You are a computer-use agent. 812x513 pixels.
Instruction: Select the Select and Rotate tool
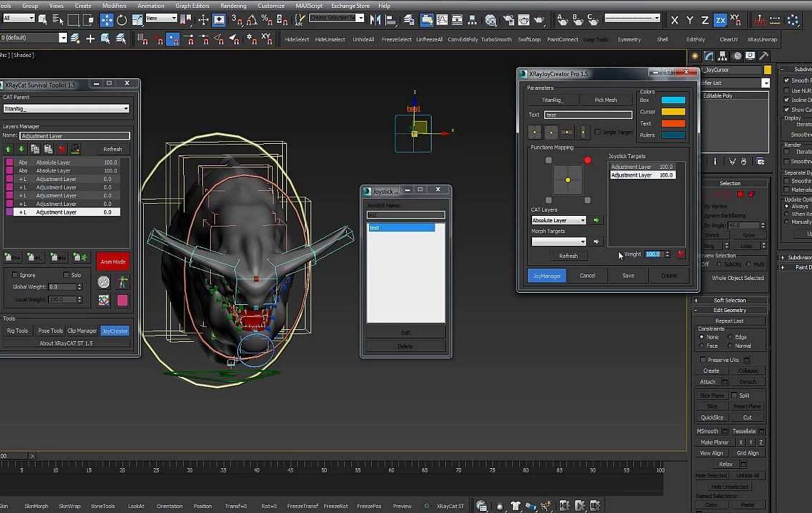click(123, 20)
